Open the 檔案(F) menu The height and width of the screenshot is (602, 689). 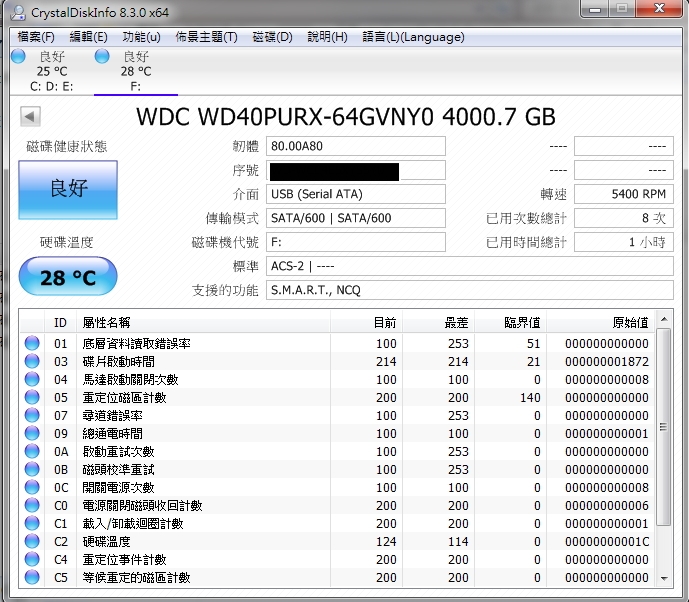click(36, 37)
